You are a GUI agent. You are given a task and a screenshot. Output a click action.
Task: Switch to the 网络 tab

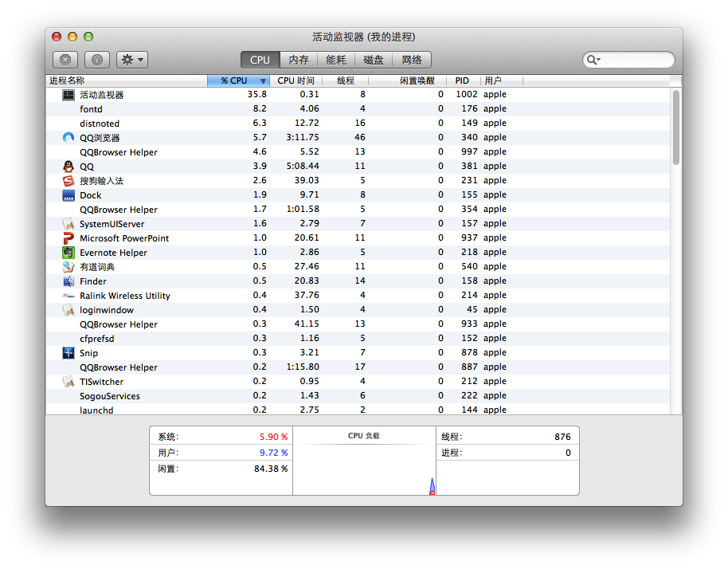(412, 60)
